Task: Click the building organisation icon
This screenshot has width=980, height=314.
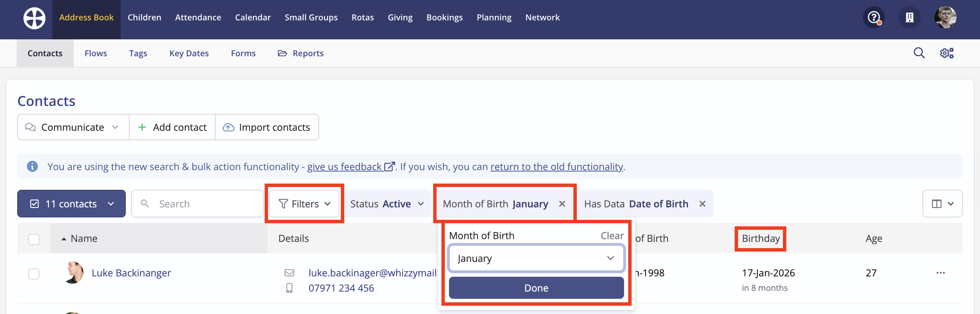Action: point(909,18)
